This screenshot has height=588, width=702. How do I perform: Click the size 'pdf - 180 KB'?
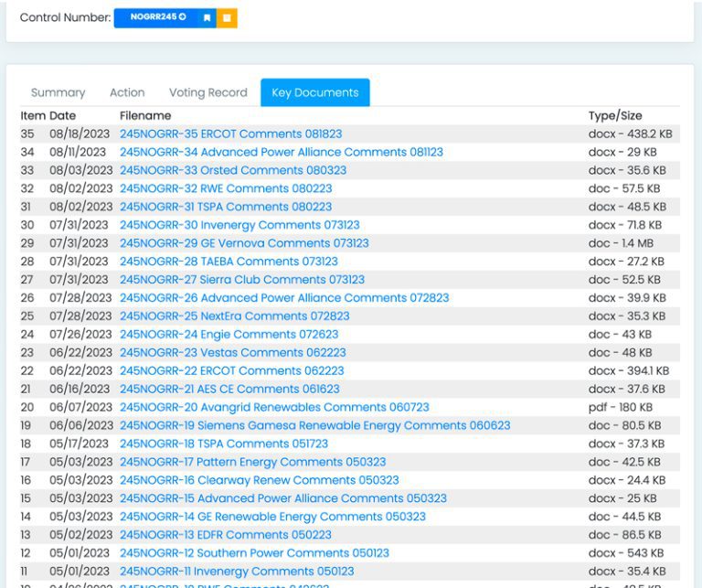(x=620, y=408)
